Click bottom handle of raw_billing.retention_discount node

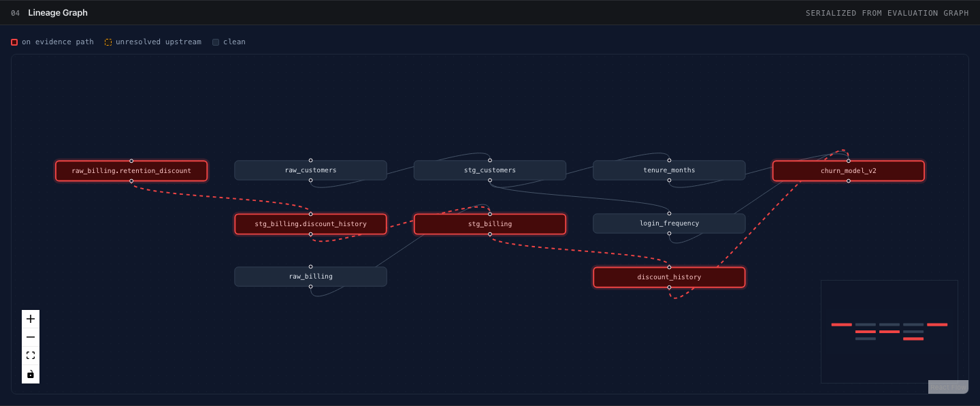[x=131, y=181]
